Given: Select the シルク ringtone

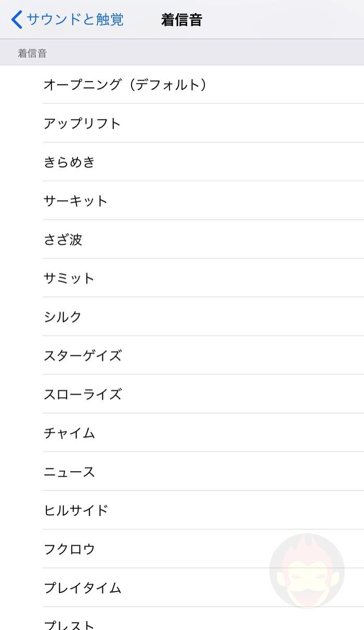Looking at the screenshot, I should (63, 317).
